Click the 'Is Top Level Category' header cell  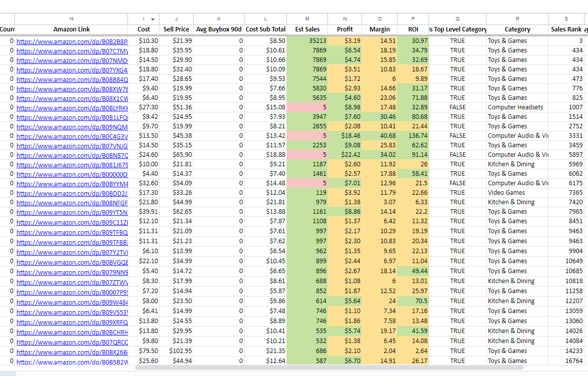[457, 29]
